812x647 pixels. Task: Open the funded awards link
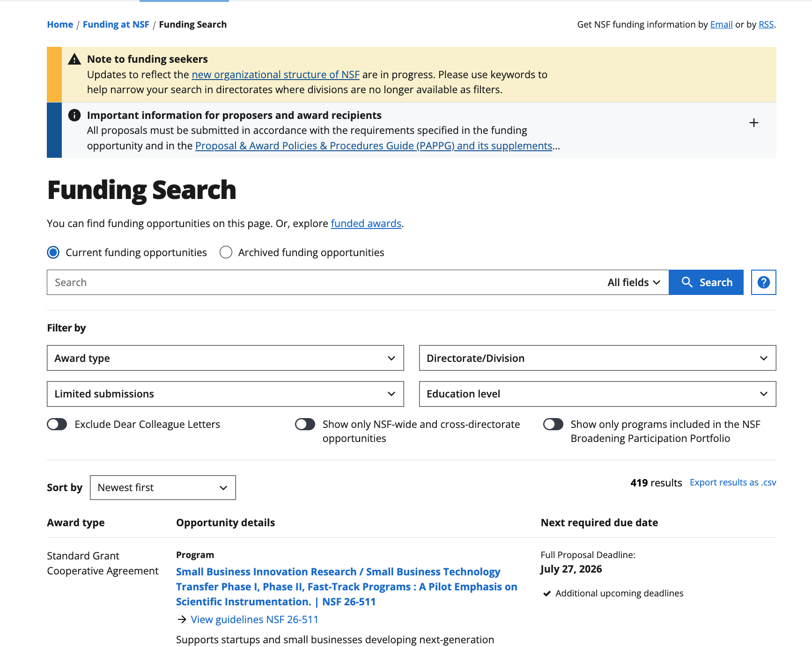366,223
